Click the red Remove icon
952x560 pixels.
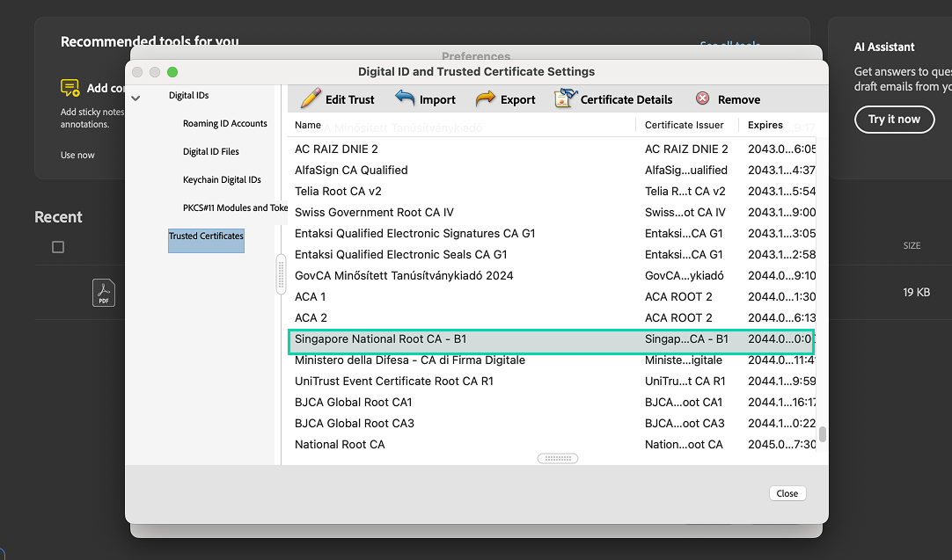[x=702, y=98]
